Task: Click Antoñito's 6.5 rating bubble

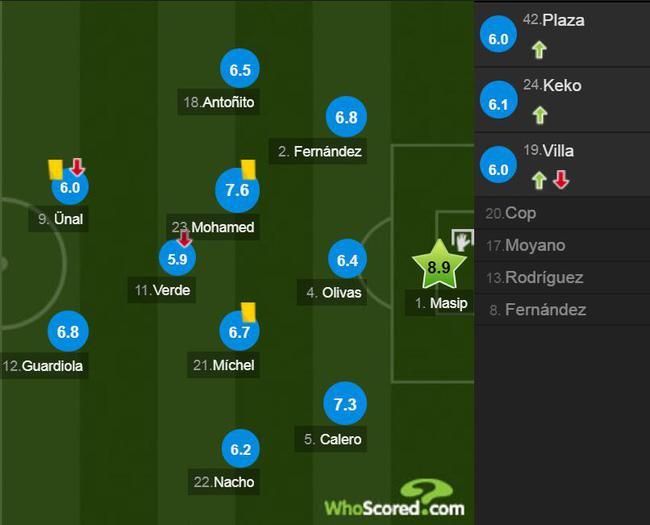Action: click(240, 69)
